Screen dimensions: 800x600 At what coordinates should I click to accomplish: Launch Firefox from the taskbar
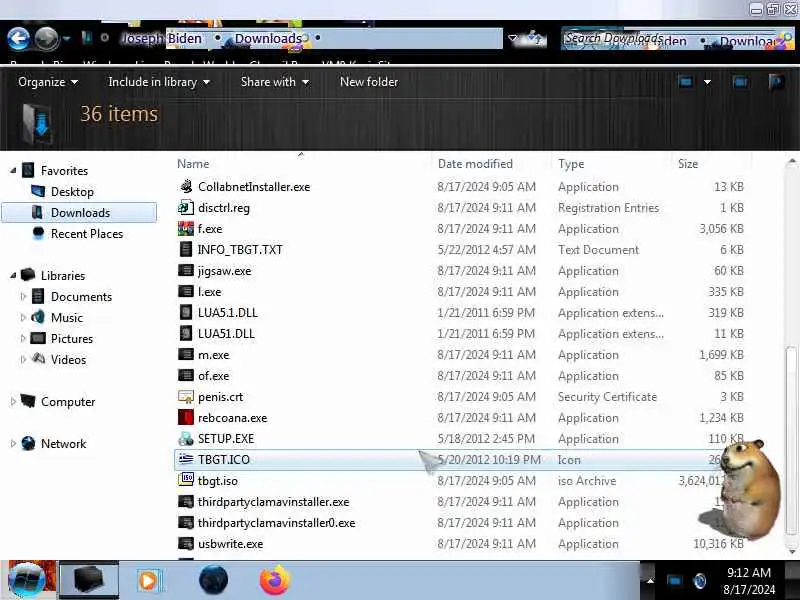click(x=274, y=580)
